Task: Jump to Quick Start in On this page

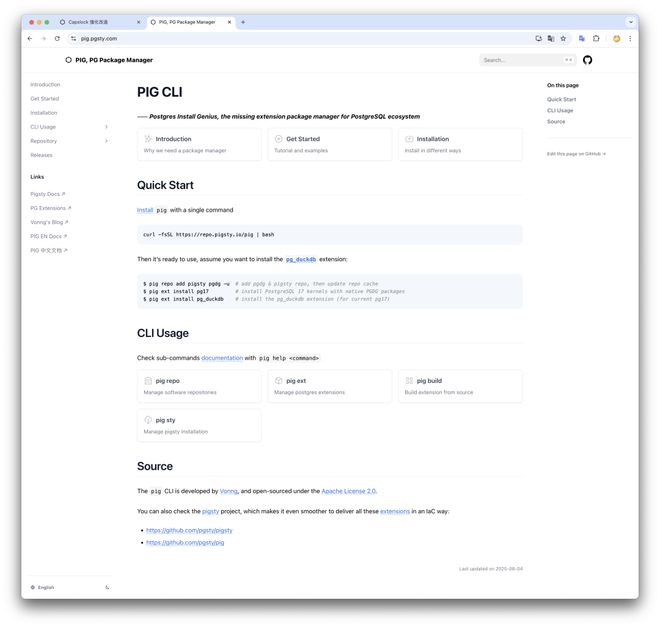Action: (x=562, y=99)
